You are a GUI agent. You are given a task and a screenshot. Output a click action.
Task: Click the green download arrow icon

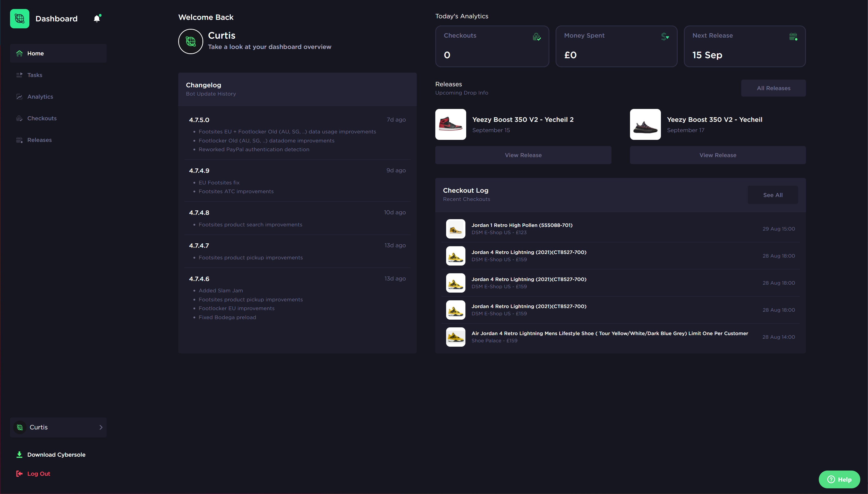pos(19,455)
